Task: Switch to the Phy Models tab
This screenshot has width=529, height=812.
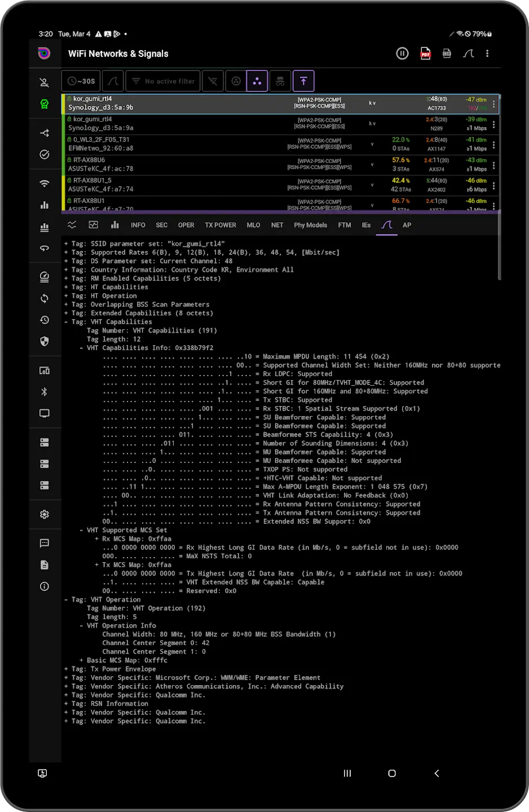Action: pyautogui.click(x=310, y=225)
